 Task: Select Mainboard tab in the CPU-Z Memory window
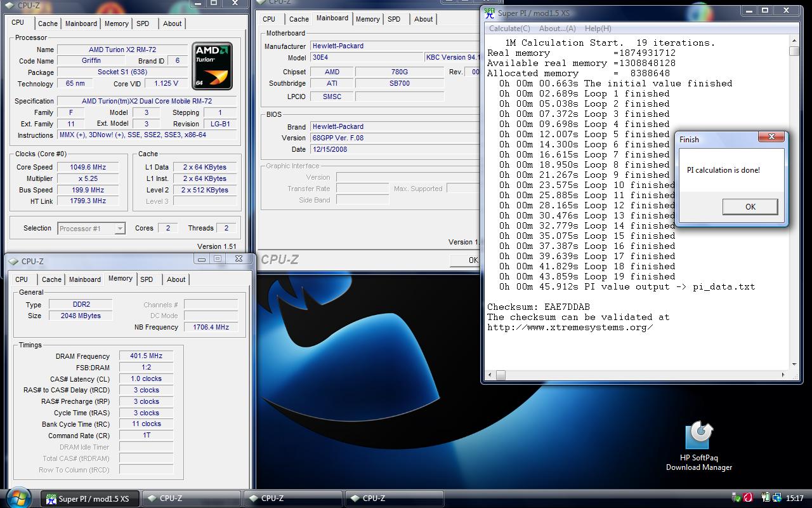point(85,279)
